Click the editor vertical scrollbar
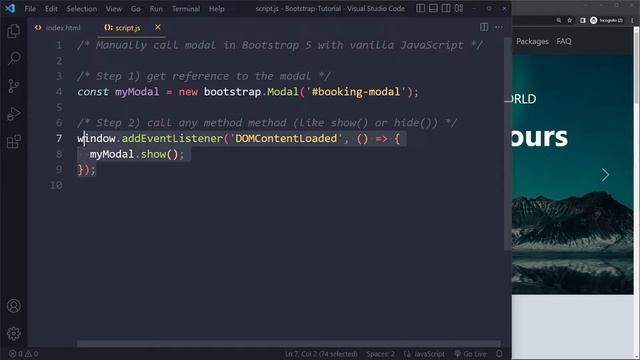 coord(507,144)
